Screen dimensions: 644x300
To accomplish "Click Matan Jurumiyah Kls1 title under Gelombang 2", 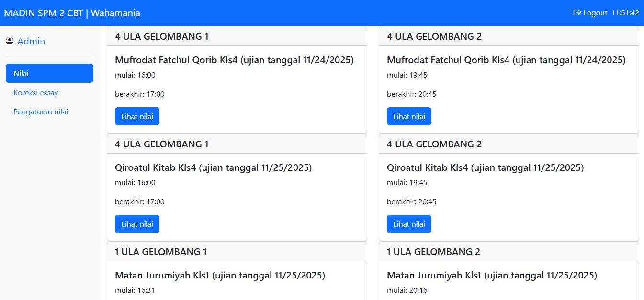I will (492, 275).
